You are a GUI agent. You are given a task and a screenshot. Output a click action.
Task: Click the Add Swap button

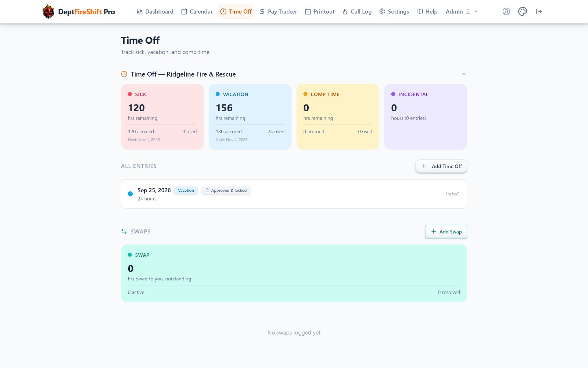point(446,232)
